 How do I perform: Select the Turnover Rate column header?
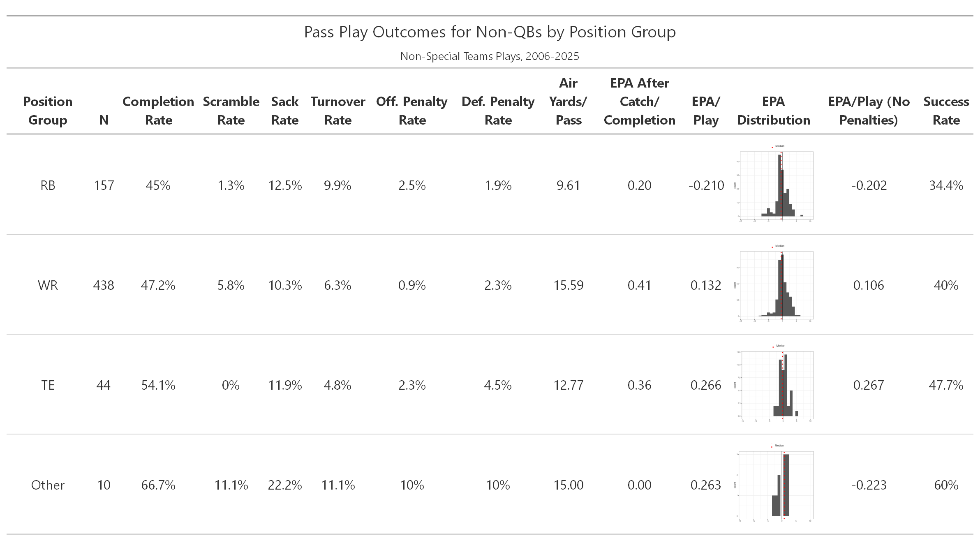coord(338,111)
